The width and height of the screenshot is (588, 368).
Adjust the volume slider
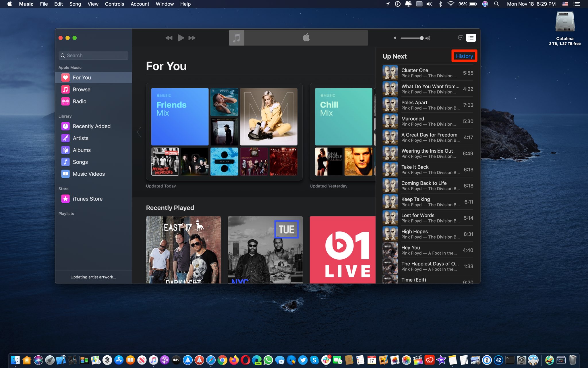(412, 38)
